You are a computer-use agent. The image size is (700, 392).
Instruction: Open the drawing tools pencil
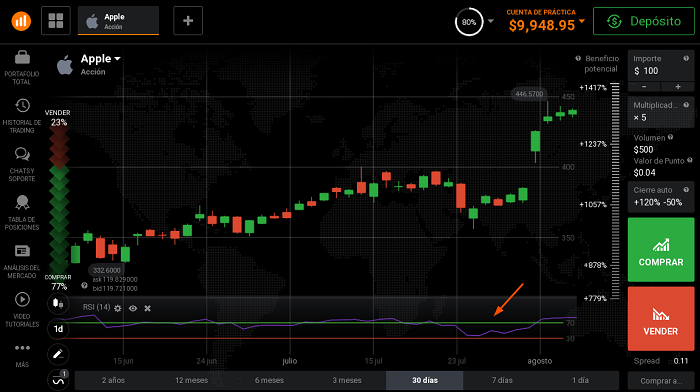[x=58, y=354]
